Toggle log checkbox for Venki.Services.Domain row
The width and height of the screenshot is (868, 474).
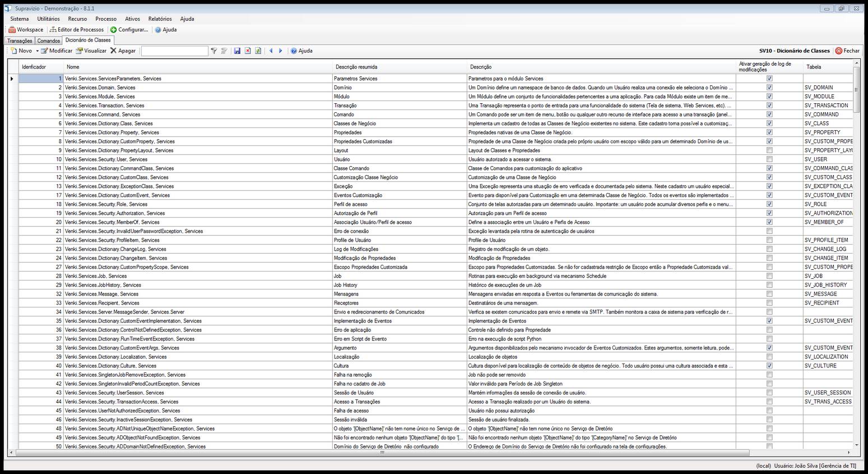click(x=769, y=88)
